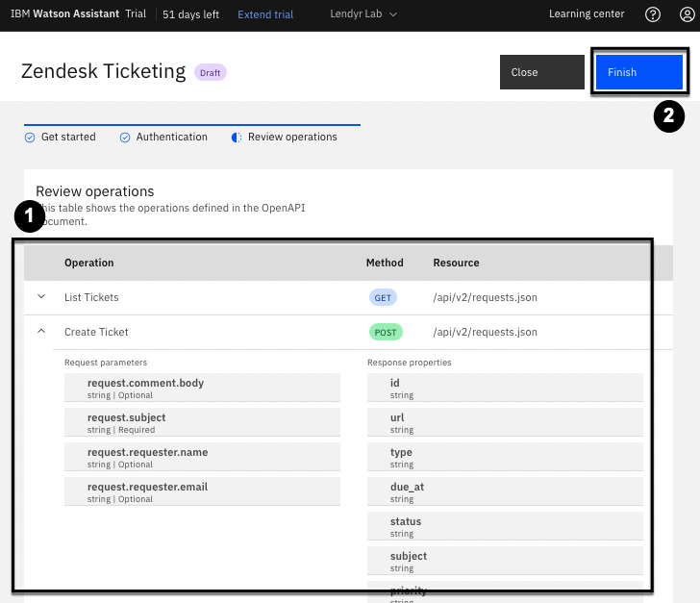Click Create Ticket resource /api/v2/requests.json

point(486,333)
